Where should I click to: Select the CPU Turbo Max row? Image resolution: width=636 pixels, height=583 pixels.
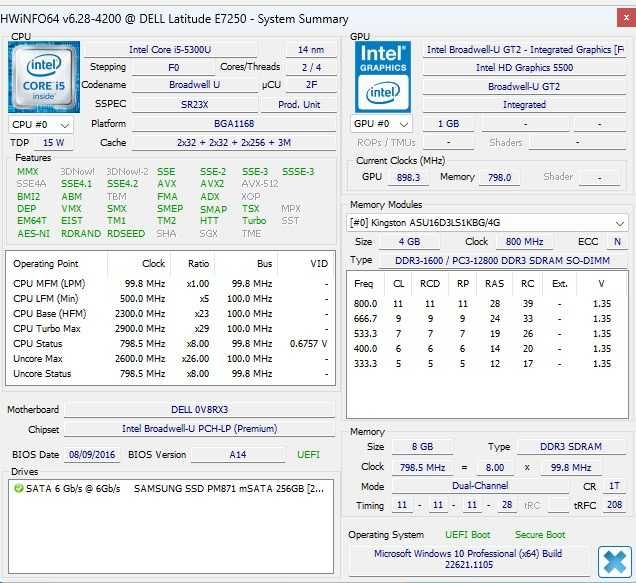point(170,329)
